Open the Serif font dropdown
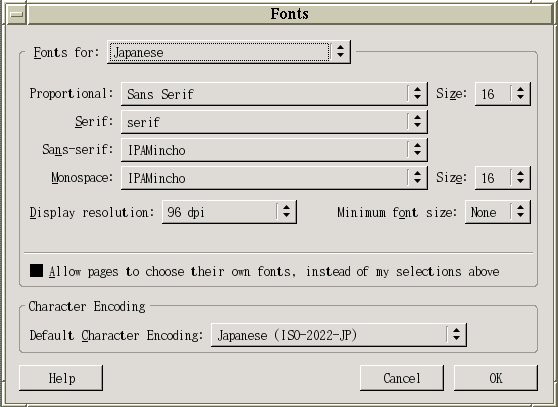The height and width of the screenshot is (407, 558). point(274,122)
